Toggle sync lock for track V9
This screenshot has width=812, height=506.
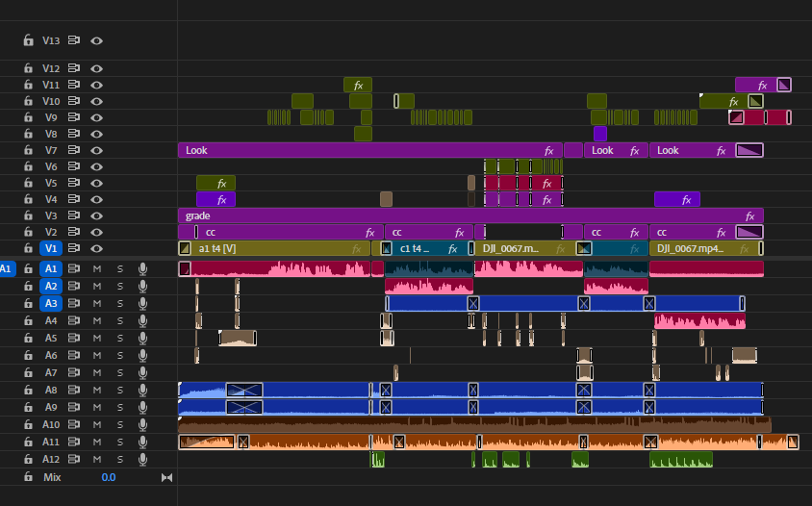pos(74,117)
